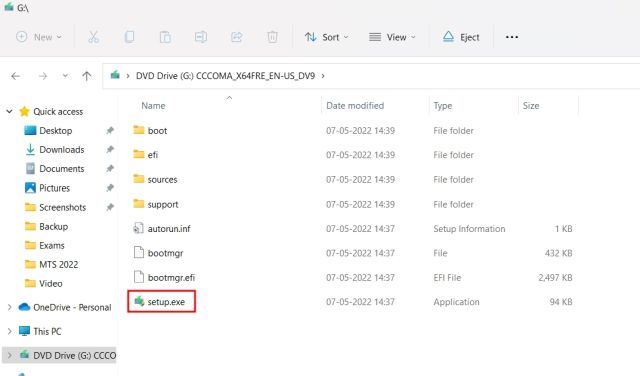640x376 pixels.
Task: Eject the DVD drive
Action: [x=461, y=37]
